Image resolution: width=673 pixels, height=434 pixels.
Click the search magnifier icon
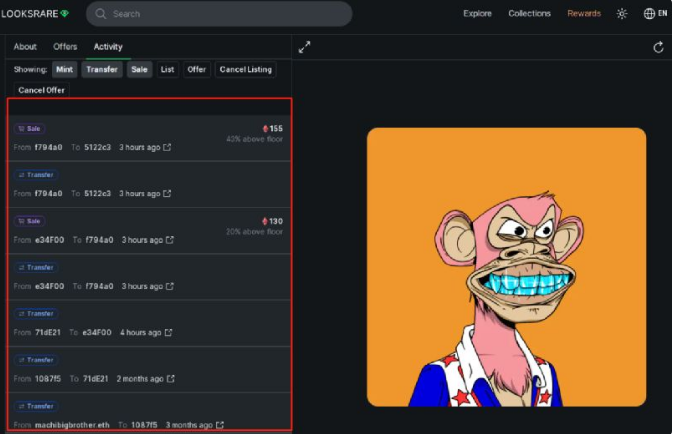point(100,14)
